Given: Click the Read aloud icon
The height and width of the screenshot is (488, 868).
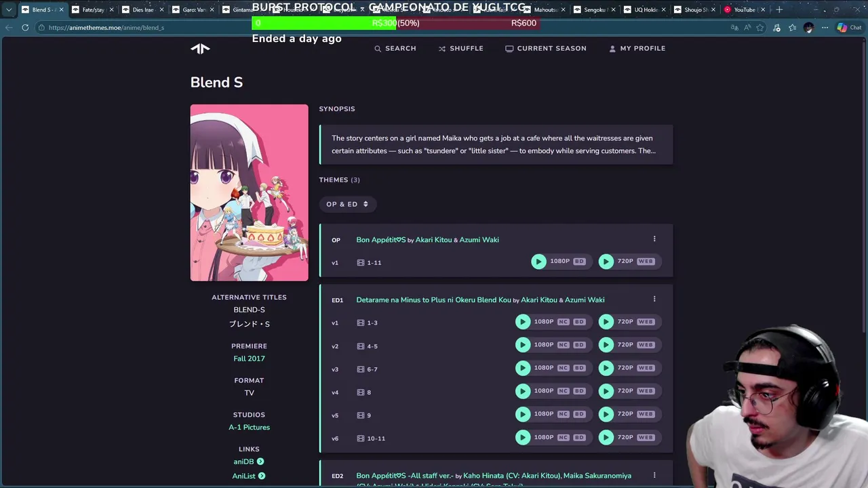Looking at the screenshot, I should (x=747, y=28).
